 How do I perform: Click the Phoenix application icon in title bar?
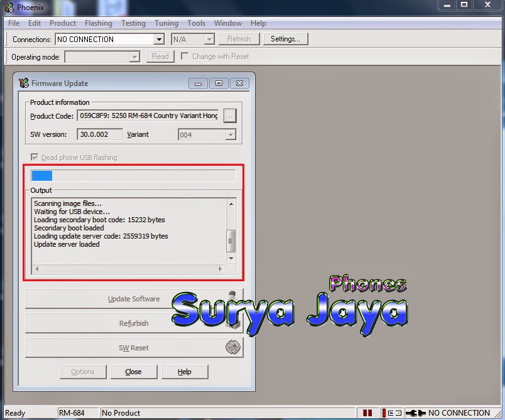click(x=9, y=7)
